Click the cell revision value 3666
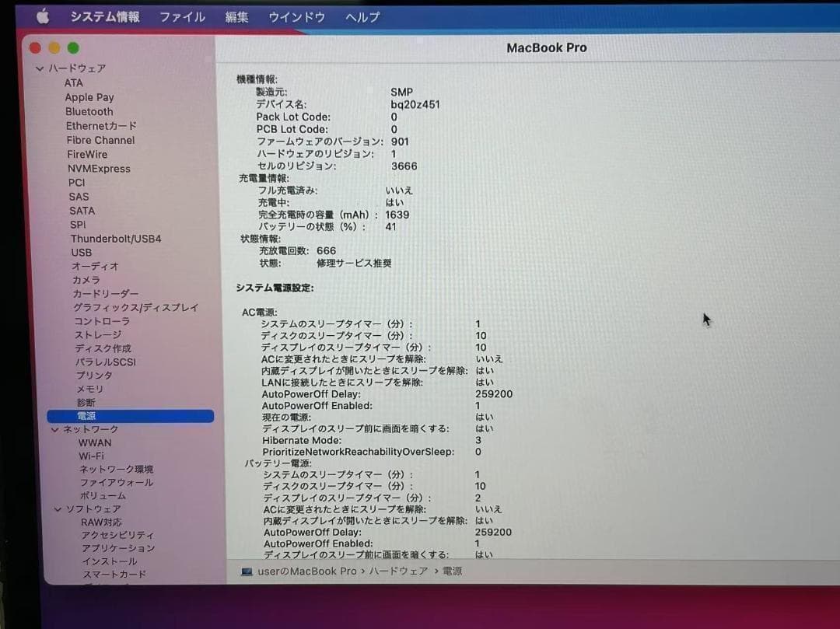Screen dimensions: 840x629 404,166
